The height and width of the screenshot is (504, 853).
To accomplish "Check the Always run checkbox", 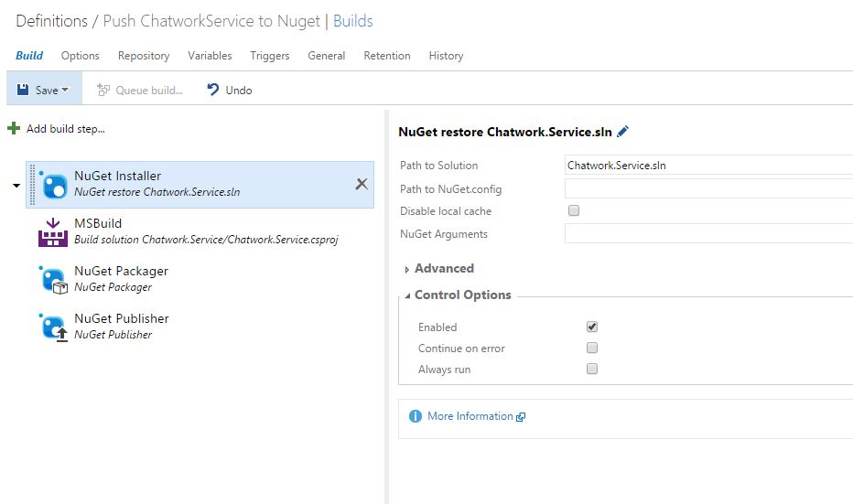I will [x=592, y=369].
